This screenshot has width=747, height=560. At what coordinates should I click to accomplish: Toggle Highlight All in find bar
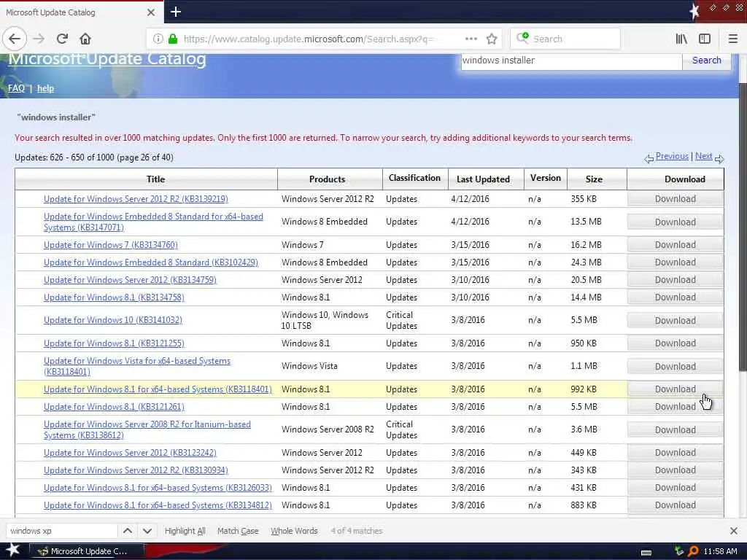pyautogui.click(x=185, y=531)
